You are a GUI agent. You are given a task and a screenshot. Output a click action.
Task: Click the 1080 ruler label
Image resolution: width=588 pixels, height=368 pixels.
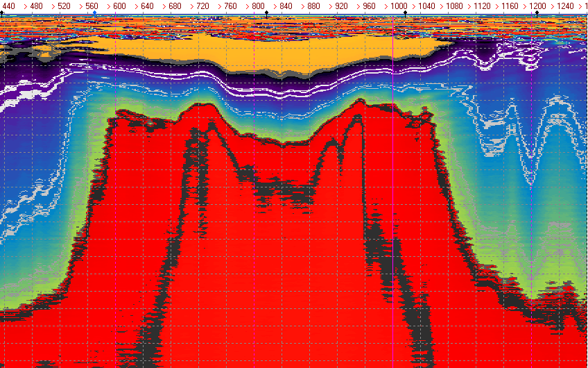point(454,6)
